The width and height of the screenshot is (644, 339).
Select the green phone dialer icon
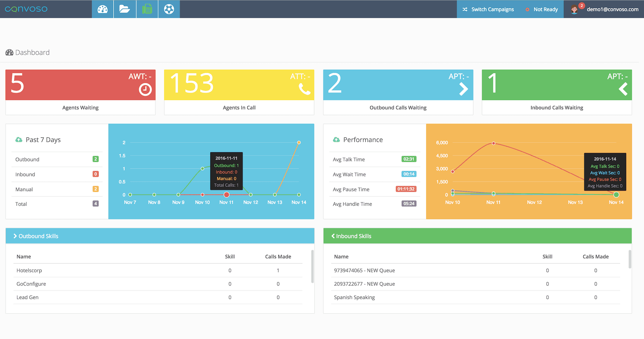147,9
